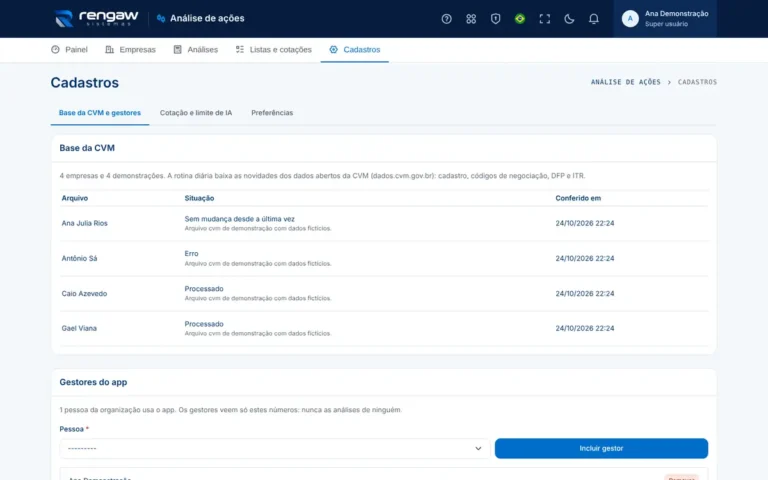768x480 pixels.
Task: Click the Ana Julia Rios row name
Action: [x=84, y=223]
